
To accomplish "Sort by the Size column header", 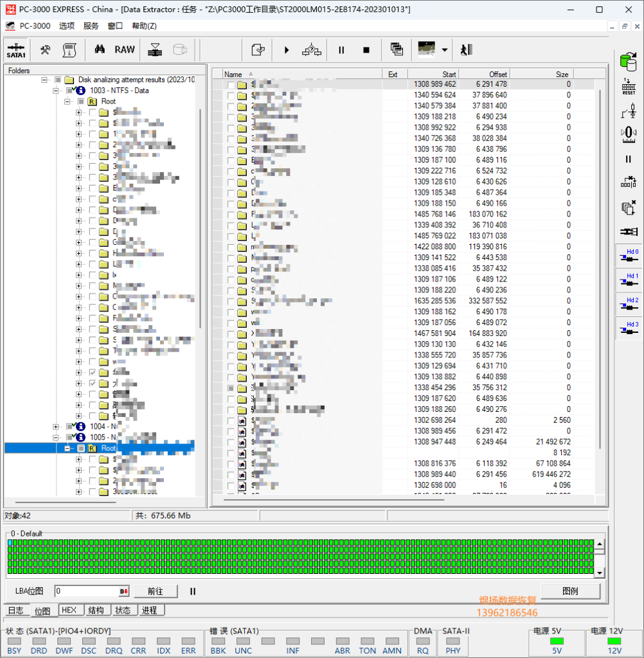I will pyautogui.click(x=541, y=75).
